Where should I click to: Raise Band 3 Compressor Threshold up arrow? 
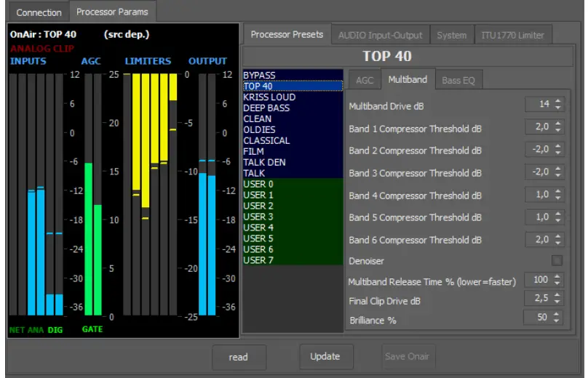pyautogui.click(x=558, y=168)
